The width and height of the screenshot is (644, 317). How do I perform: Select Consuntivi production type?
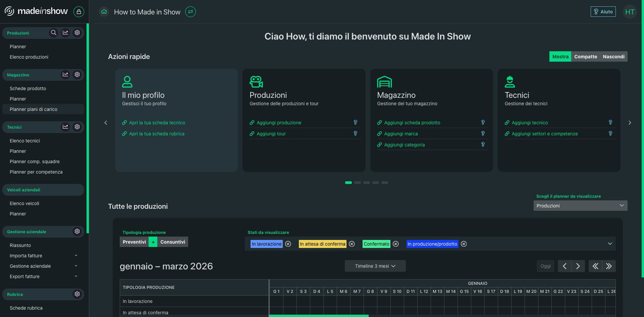tap(172, 242)
